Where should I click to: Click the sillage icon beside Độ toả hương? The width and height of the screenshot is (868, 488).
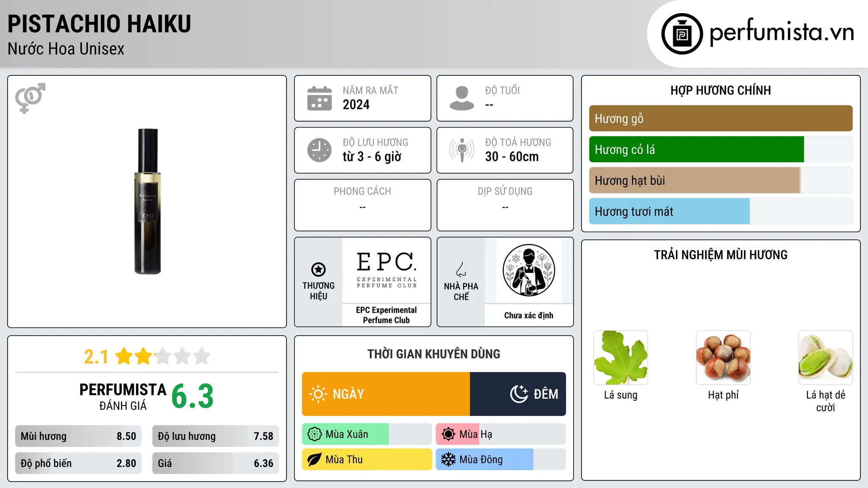tap(462, 150)
